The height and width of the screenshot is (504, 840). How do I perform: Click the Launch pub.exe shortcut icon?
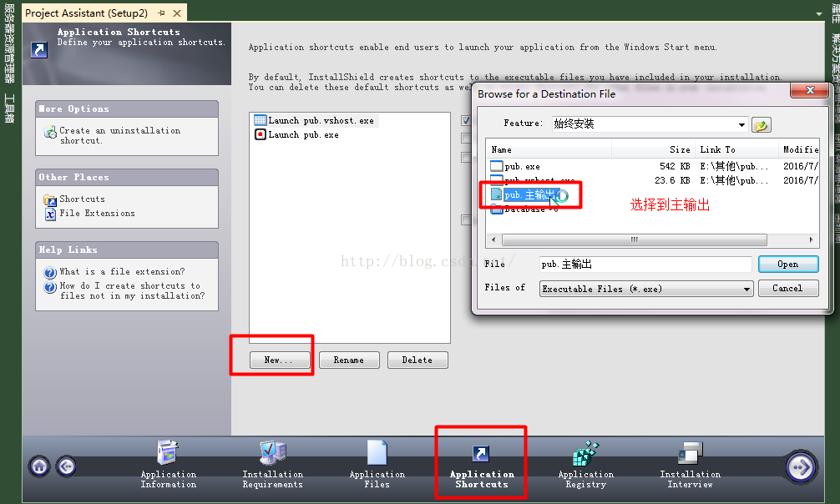click(260, 134)
